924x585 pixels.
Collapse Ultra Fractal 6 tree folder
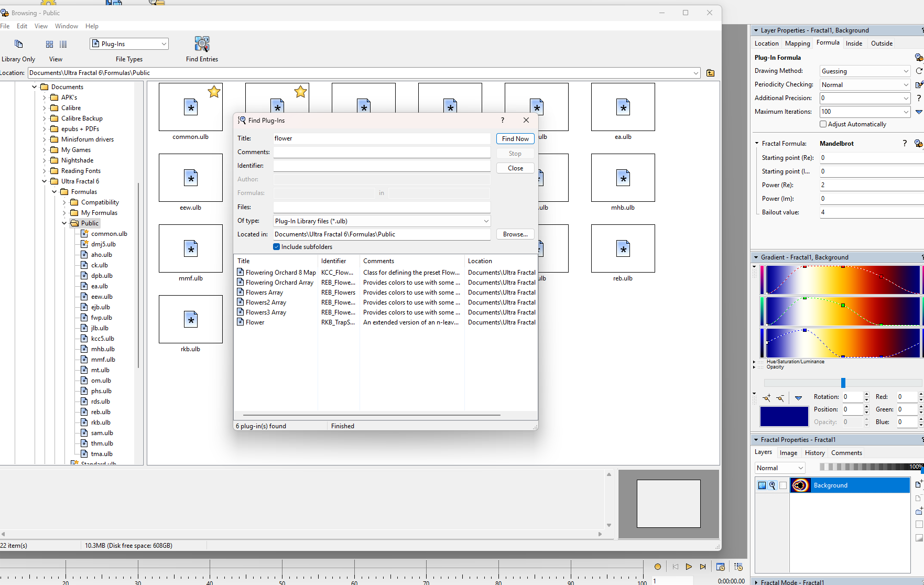click(45, 181)
